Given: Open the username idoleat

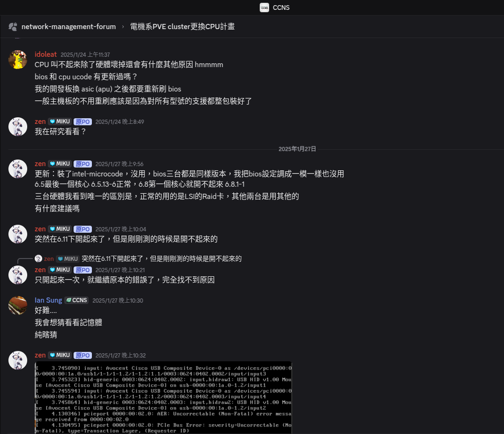Looking at the screenshot, I should point(45,54).
